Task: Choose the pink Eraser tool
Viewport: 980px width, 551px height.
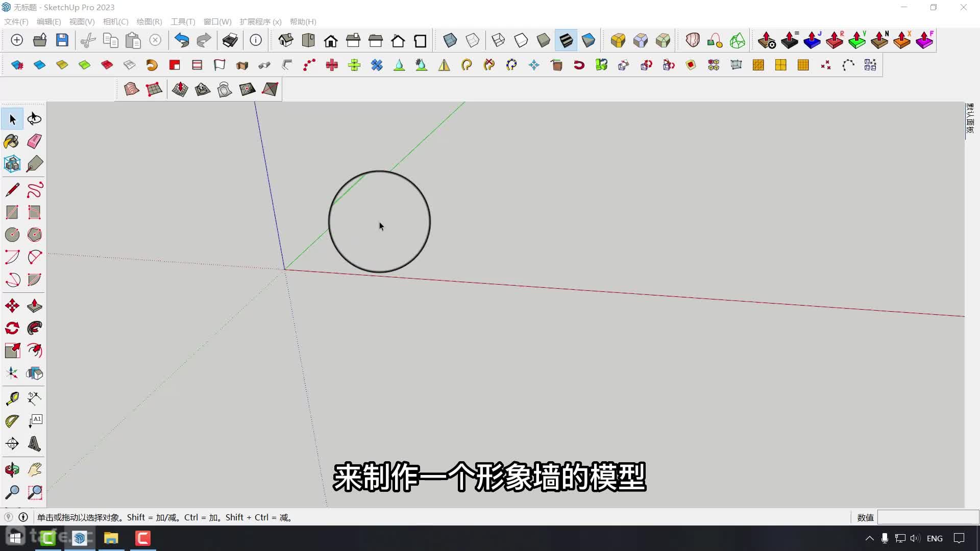Action: click(35, 141)
